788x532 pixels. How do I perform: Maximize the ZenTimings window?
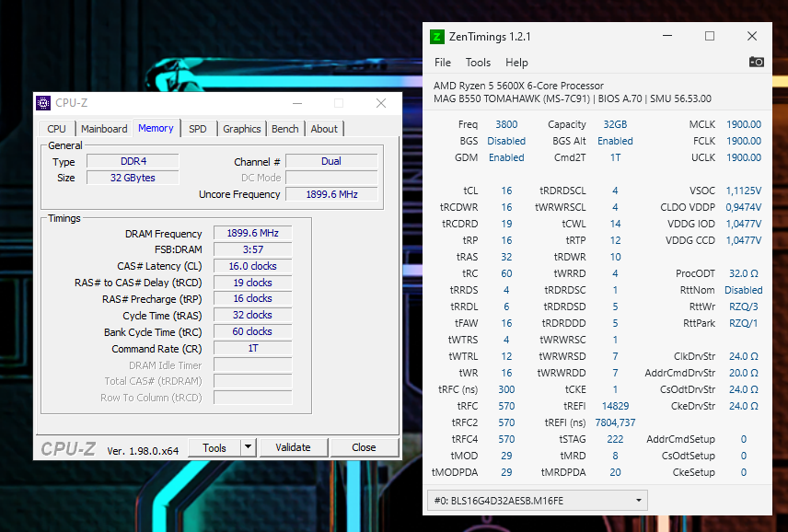(710, 36)
